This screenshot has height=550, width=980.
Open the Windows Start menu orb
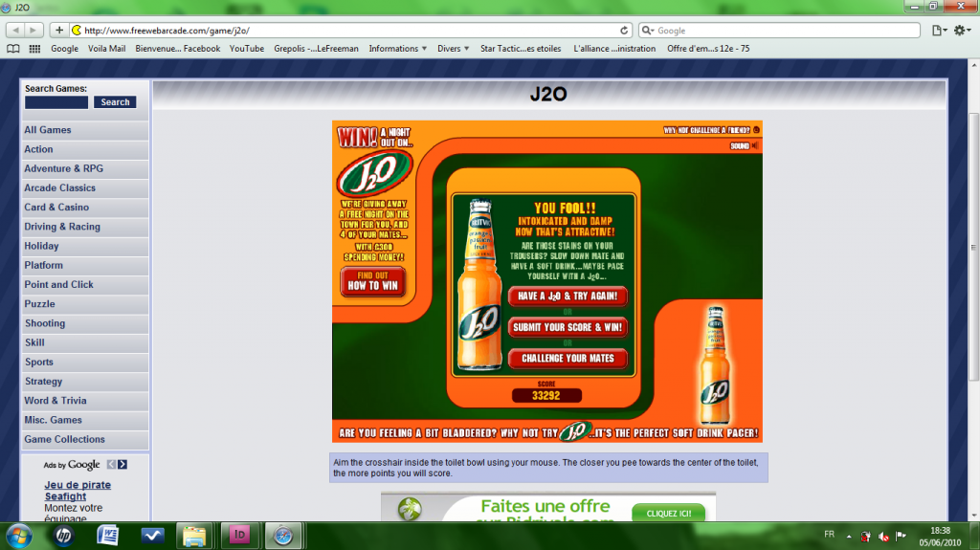click(19, 536)
